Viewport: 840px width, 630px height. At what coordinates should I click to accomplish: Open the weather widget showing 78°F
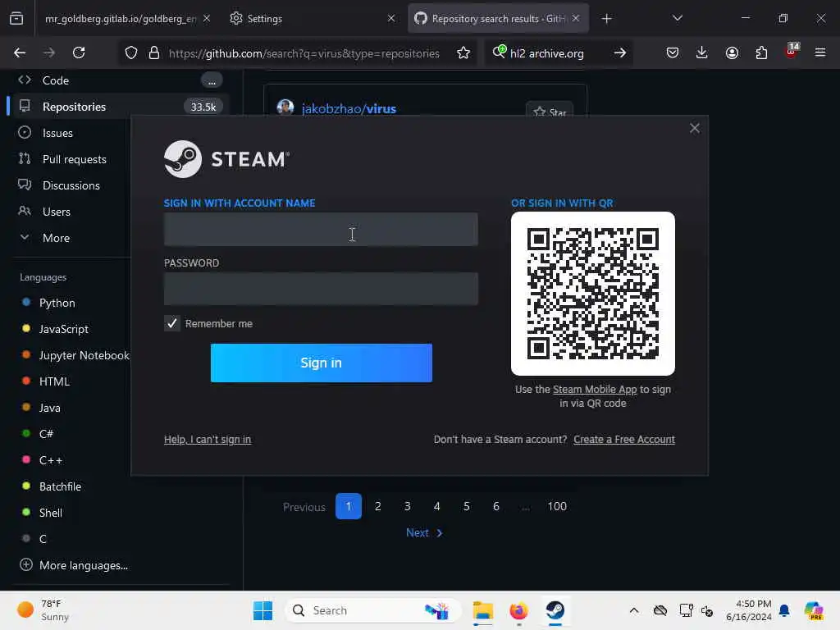[x=43, y=610]
